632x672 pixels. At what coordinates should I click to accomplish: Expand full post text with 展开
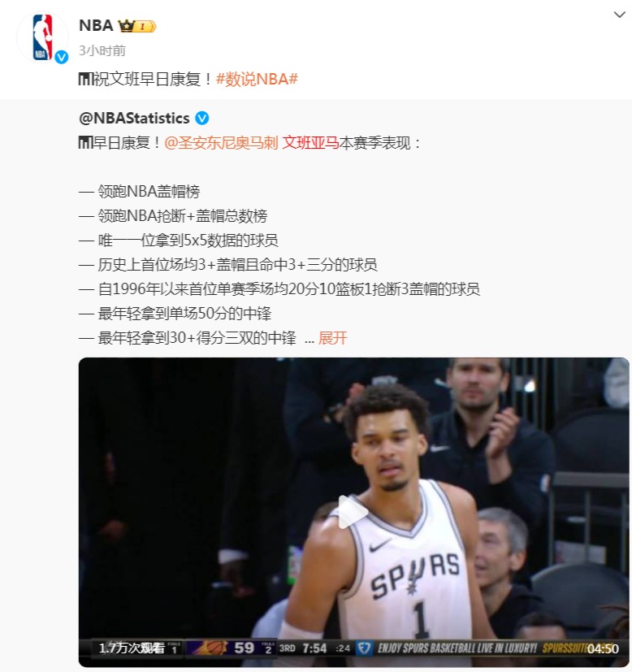(x=332, y=338)
